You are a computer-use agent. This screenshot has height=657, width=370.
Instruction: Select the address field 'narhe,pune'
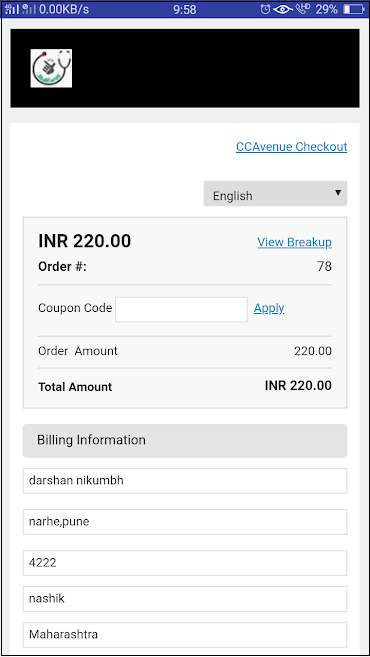[185, 522]
